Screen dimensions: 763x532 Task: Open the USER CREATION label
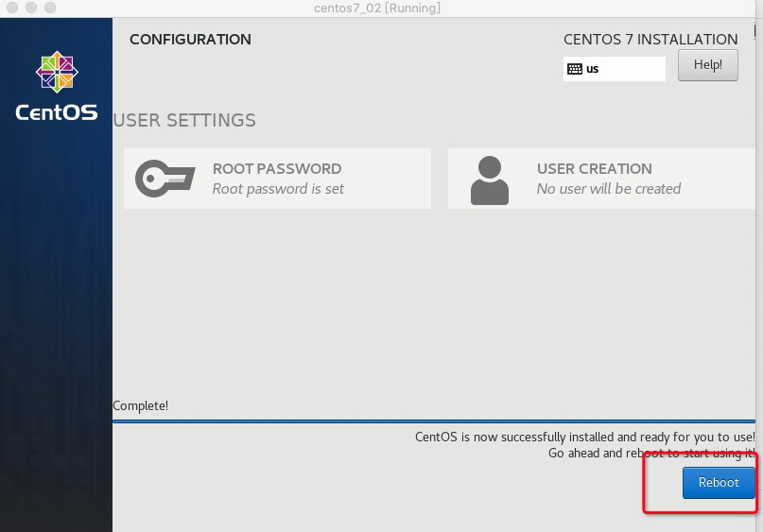coord(594,168)
